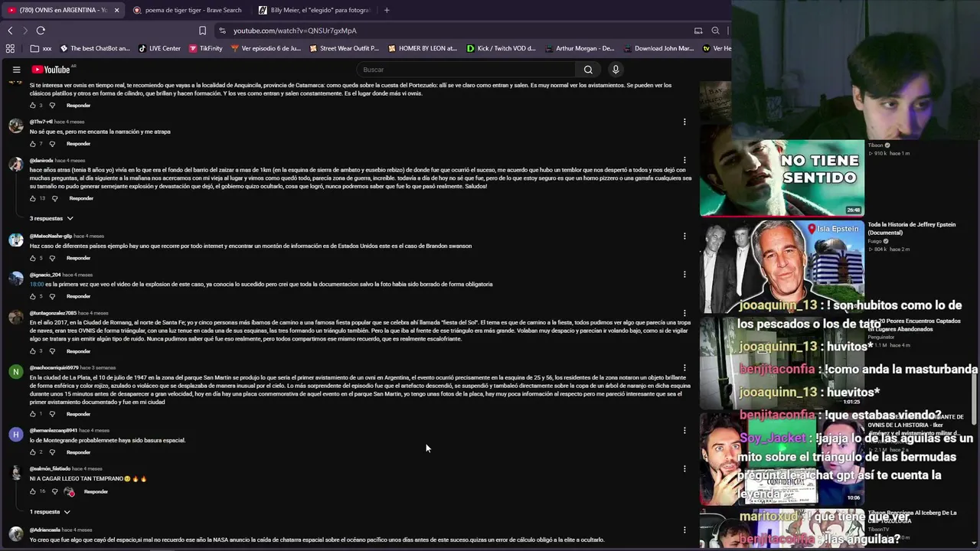Dislike the @Thv7-r4l comment
This screenshot has height=551, width=980.
[x=52, y=144]
